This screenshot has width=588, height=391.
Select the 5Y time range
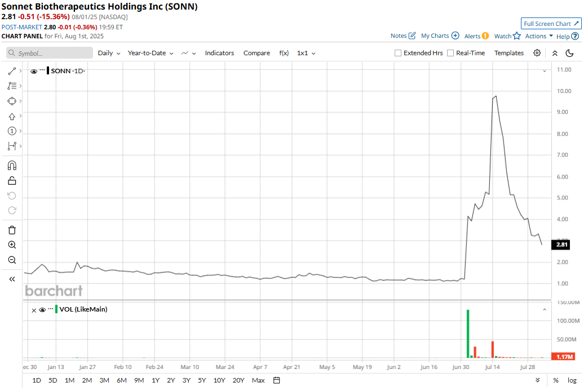click(x=202, y=380)
